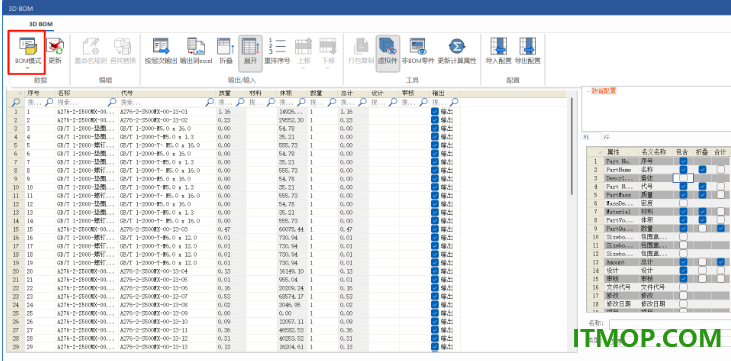Screen dimensions: 731x361
Task: Uncheck 输出 checkbox in row 1
Action: (x=435, y=112)
